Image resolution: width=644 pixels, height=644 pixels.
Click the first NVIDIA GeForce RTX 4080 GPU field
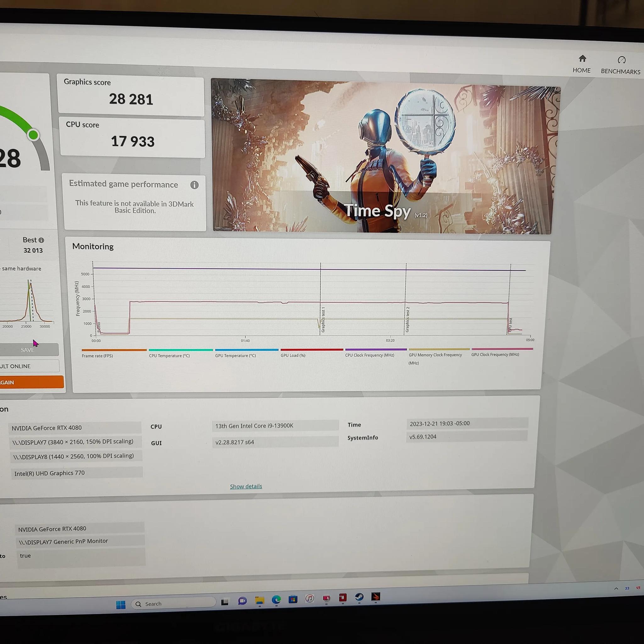pyautogui.click(x=75, y=428)
